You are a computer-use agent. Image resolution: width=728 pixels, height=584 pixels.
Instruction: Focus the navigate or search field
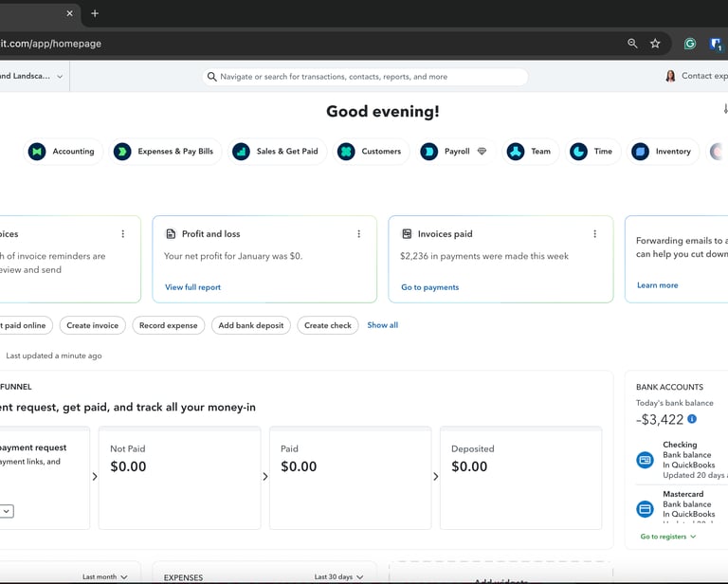[365, 77]
